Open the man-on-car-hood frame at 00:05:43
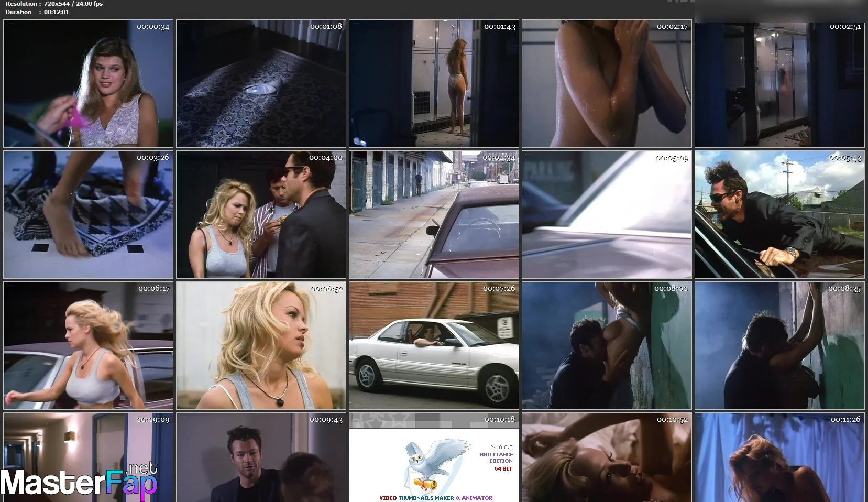 (779, 215)
